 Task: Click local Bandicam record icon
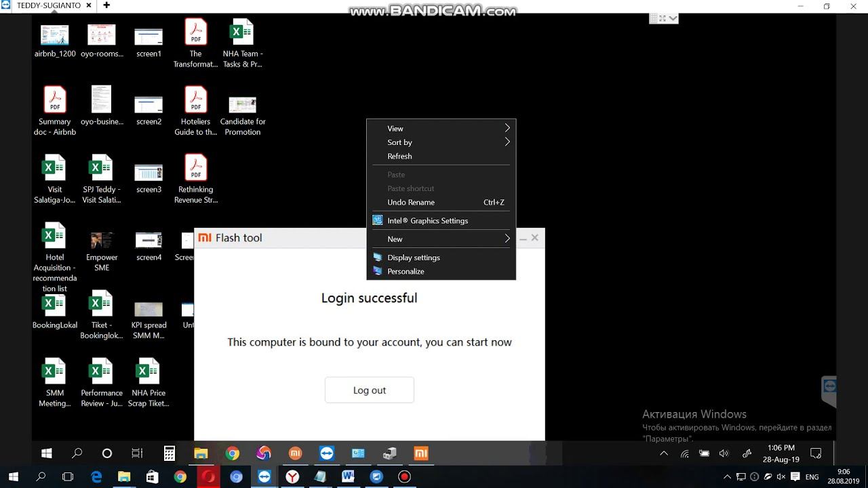tap(405, 476)
